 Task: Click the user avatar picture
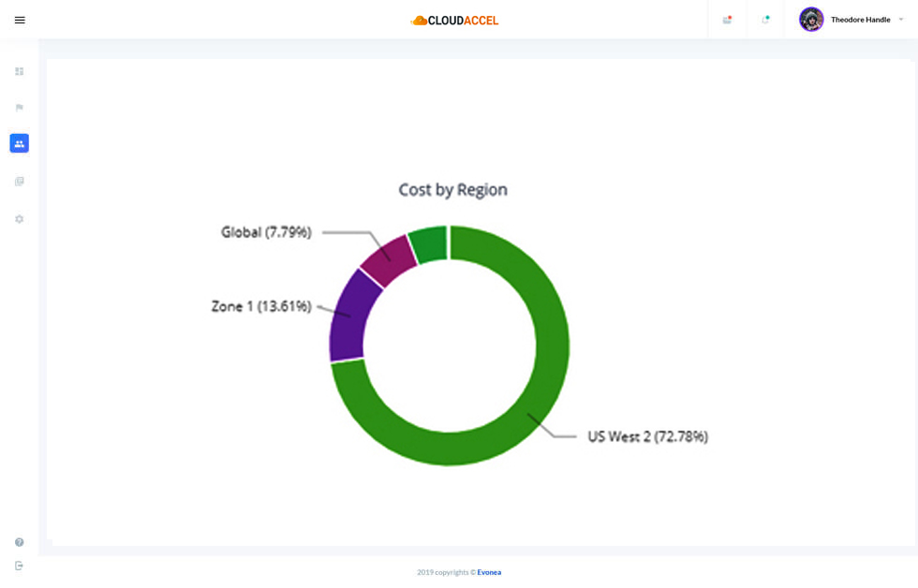click(811, 20)
